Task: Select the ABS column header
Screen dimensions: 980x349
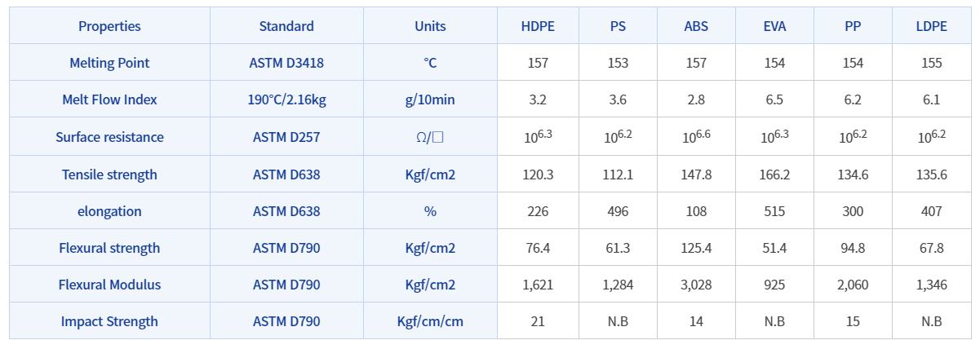Action: click(696, 26)
